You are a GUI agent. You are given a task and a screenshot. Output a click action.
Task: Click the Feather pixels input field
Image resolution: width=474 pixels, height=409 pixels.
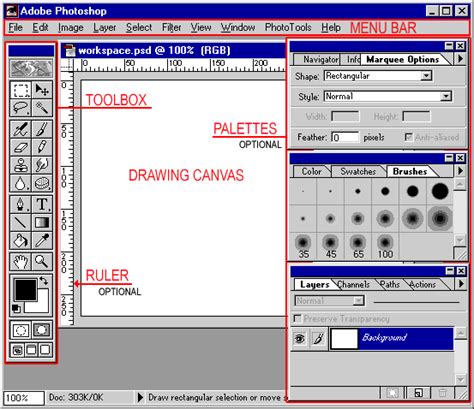(345, 137)
